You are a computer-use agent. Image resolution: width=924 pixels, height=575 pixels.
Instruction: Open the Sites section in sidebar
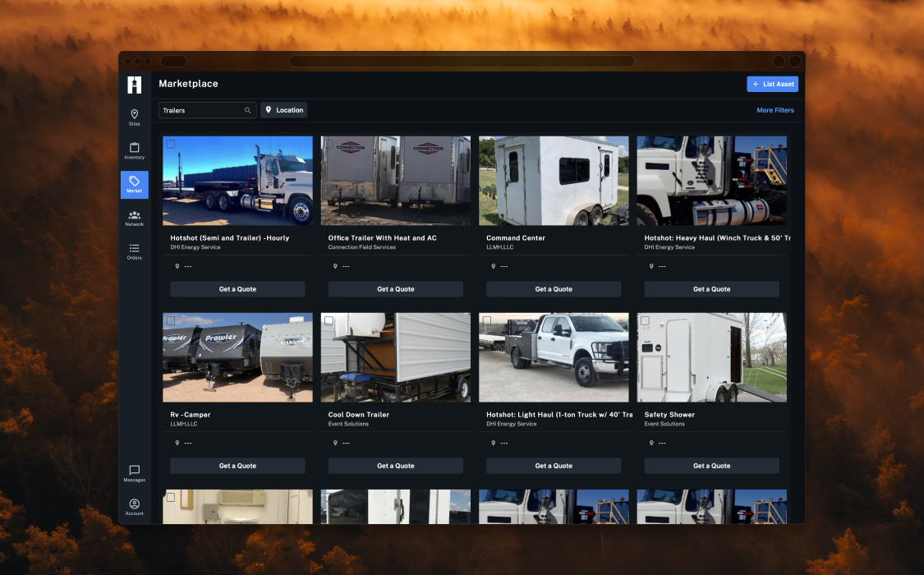135,117
